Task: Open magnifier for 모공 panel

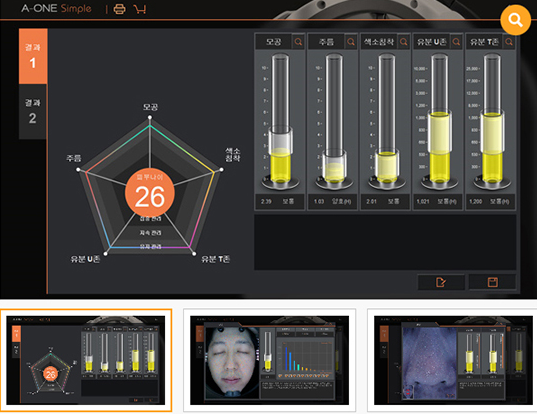Action: [x=298, y=42]
